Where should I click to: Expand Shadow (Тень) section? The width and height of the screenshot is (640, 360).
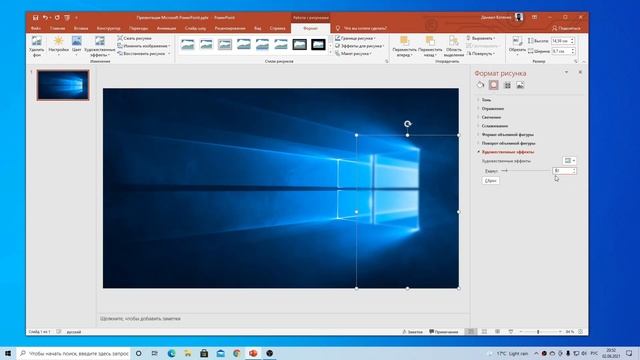(x=486, y=100)
